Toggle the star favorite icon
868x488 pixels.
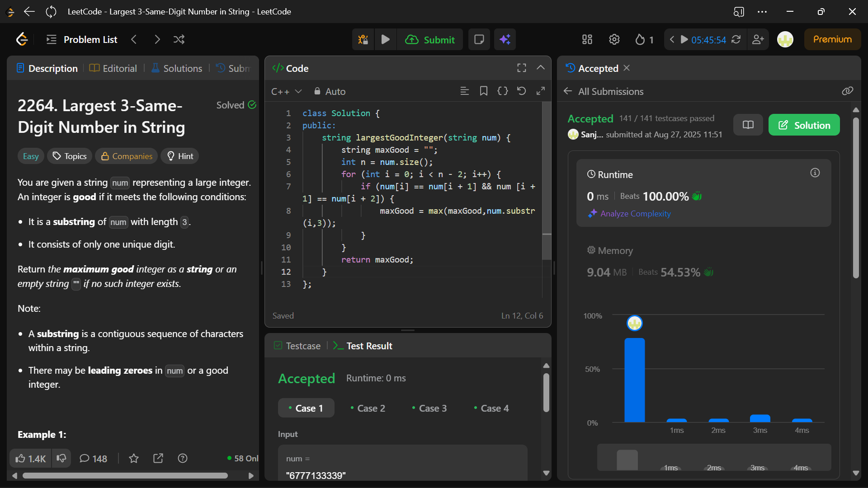pos(133,459)
